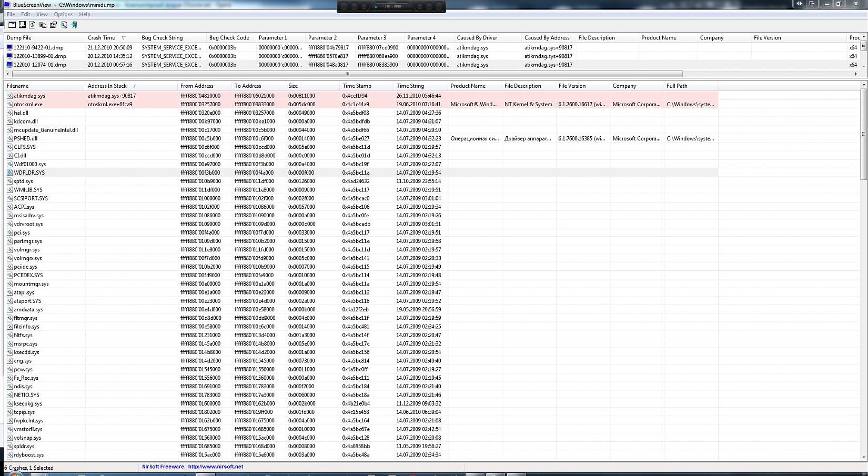Open the View menu
This screenshot has height=476, width=868.
point(42,14)
